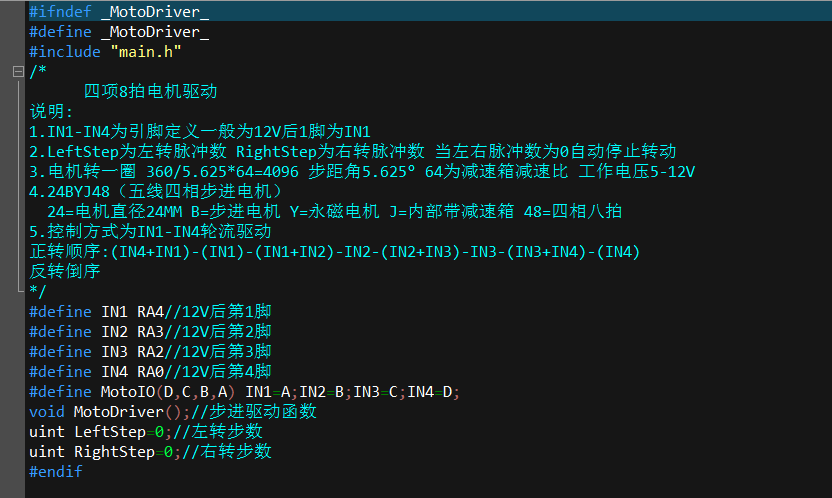Click the #define IN1 RA4 line
The height and width of the screenshot is (498, 832).
click(150, 311)
